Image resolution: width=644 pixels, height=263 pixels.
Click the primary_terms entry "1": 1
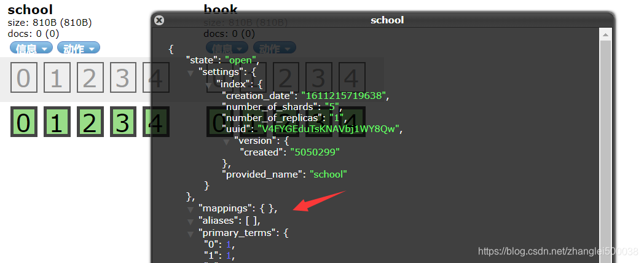tap(219, 256)
